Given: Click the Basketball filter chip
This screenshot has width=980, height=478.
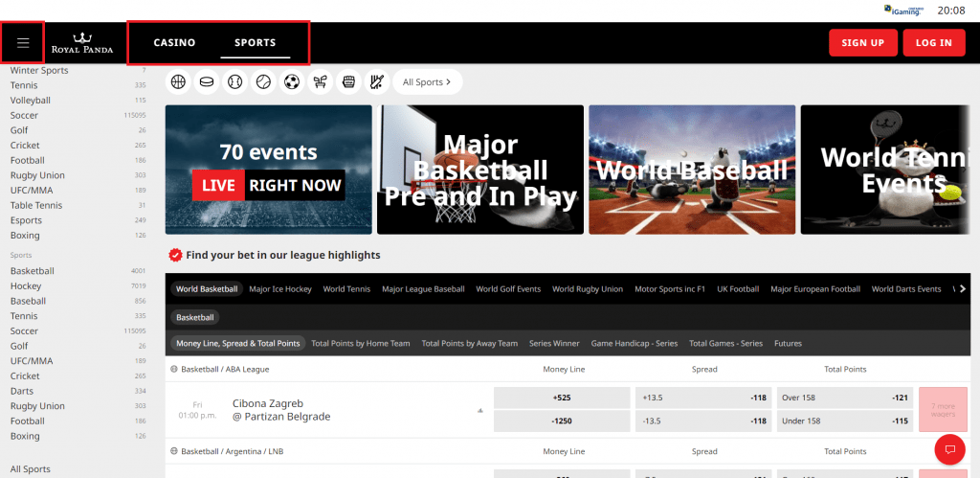Looking at the screenshot, I should pos(195,317).
